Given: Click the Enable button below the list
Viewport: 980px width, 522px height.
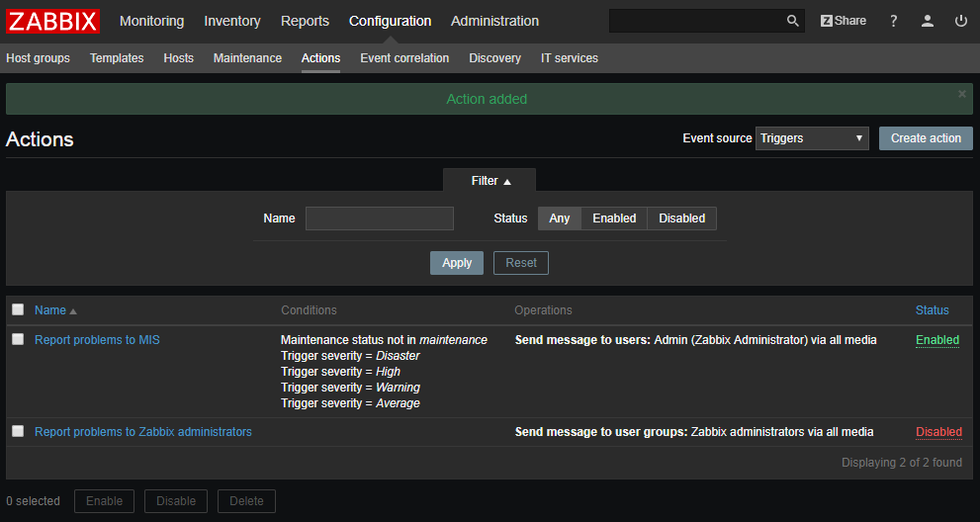Looking at the screenshot, I should click(x=105, y=501).
